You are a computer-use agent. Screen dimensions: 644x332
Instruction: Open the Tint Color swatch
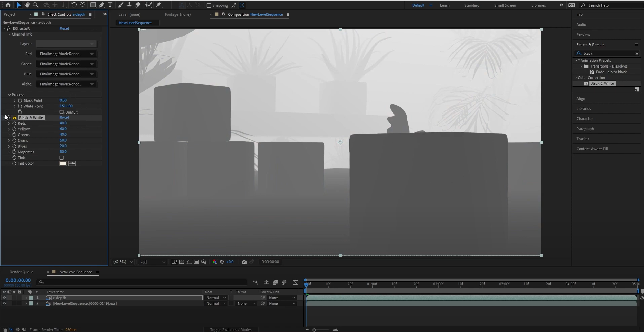tap(63, 163)
